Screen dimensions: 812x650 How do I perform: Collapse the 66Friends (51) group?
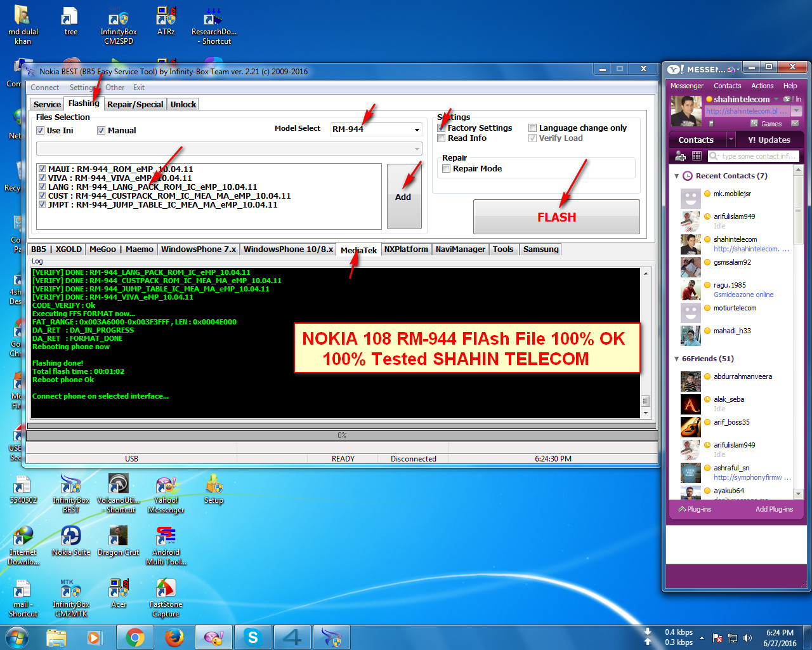676,359
